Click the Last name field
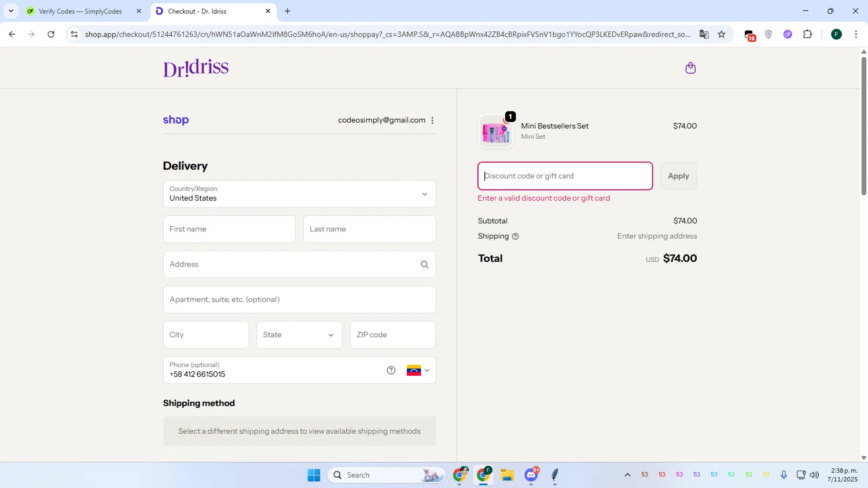Image resolution: width=868 pixels, height=488 pixels. point(369,229)
